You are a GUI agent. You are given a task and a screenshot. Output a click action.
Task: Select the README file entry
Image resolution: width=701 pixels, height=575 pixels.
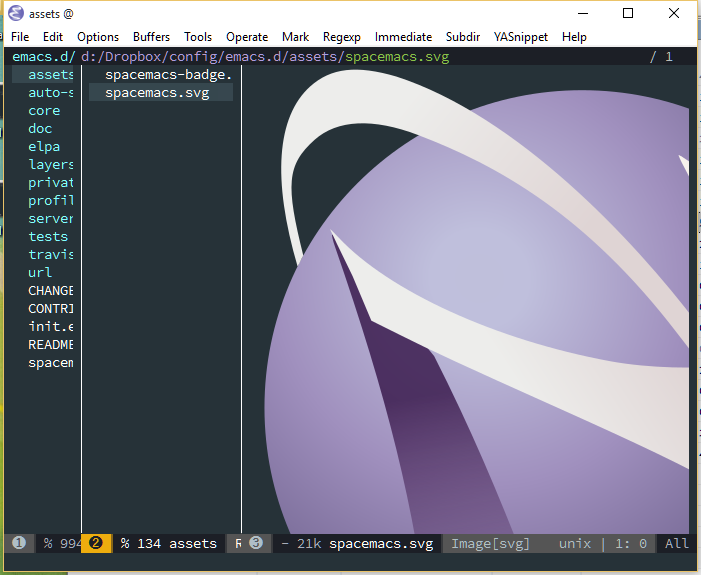pos(51,345)
